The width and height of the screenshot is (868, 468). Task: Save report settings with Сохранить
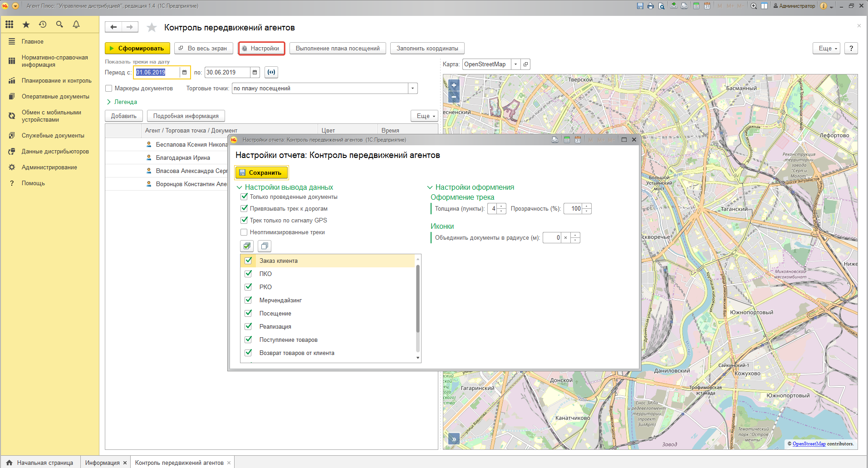tap(261, 172)
